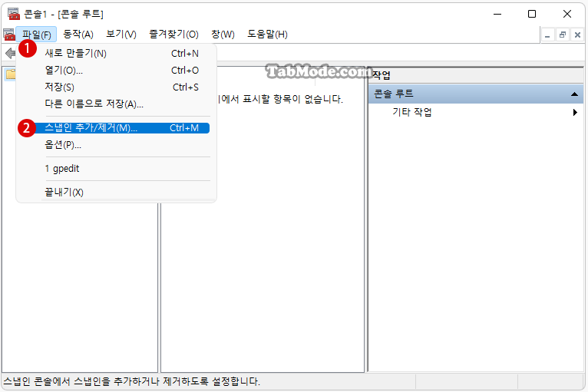Close the inner console child window
The width and height of the screenshot is (588, 392).
(x=577, y=35)
